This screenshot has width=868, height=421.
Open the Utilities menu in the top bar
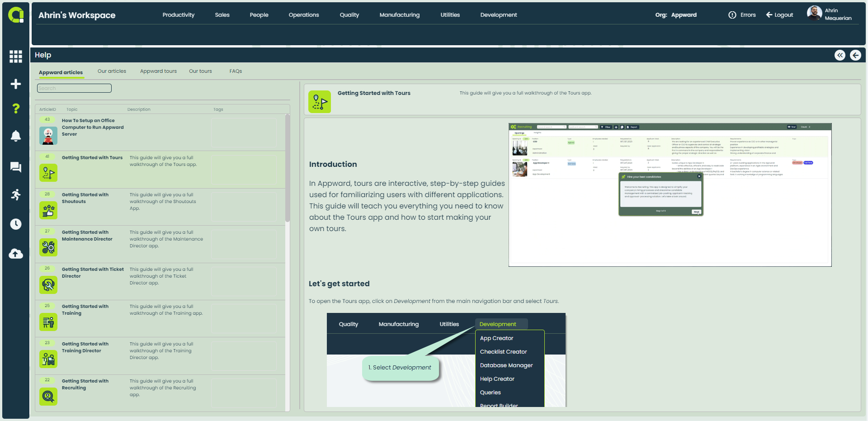[x=450, y=15]
